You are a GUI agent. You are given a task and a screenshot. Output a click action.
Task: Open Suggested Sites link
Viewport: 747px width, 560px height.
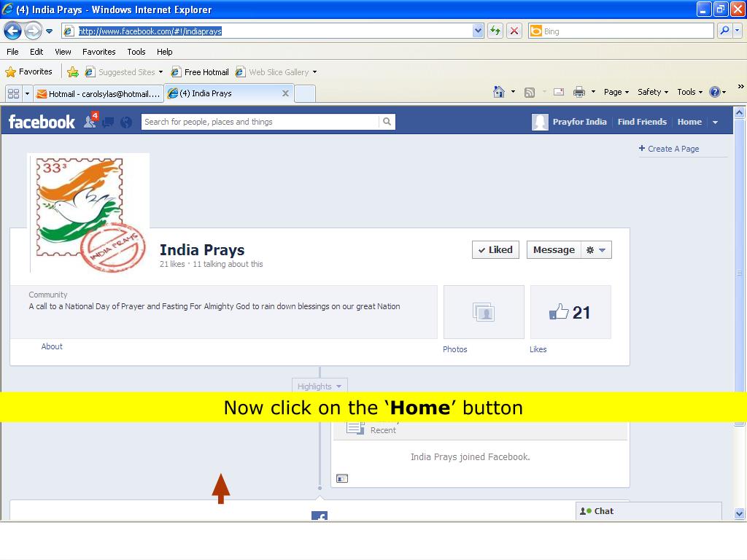pyautogui.click(x=124, y=72)
